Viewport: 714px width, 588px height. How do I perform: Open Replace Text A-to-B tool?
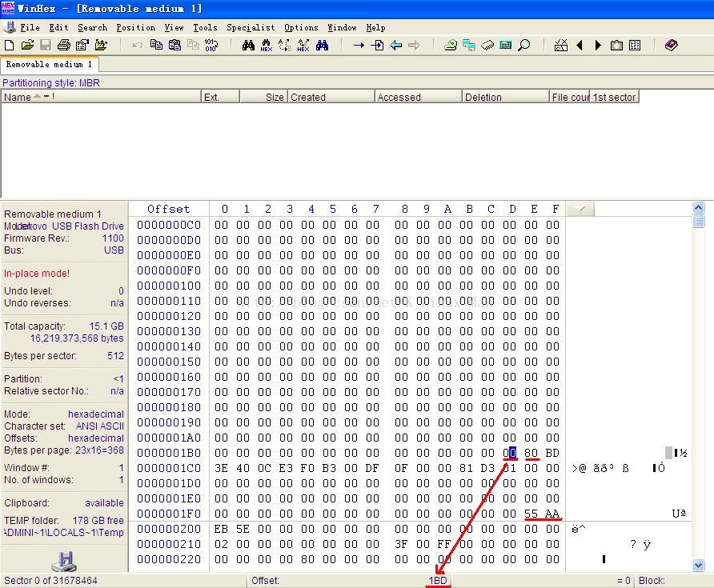point(285,45)
